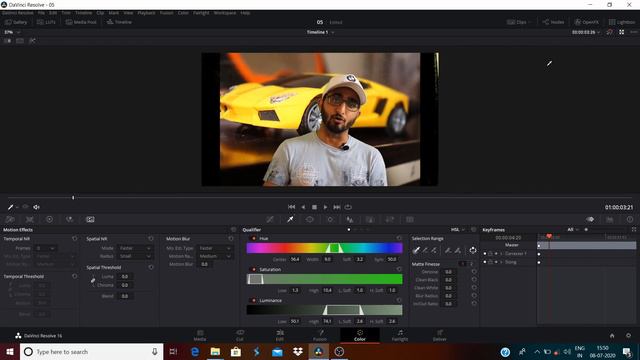Open the Curves palette icon
Image resolution: width=640 pixels, height=360 pixels.
tap(270, 220)
